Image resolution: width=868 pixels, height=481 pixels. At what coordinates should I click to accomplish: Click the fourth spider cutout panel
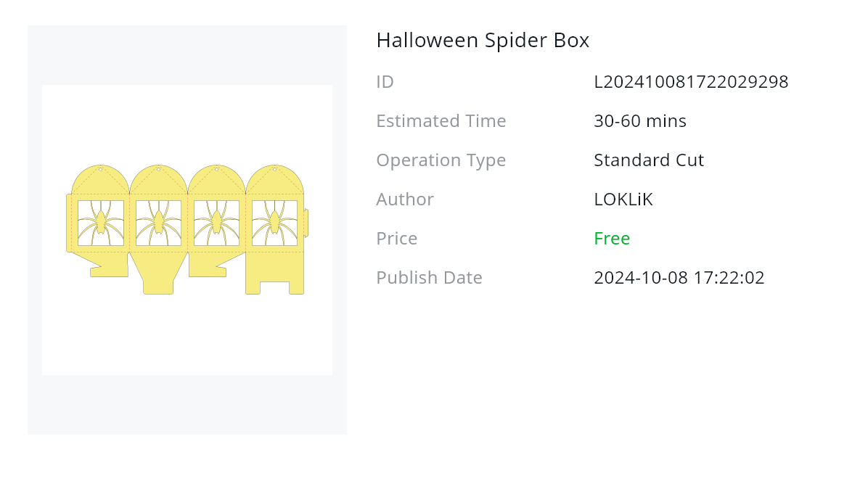pos(274,223)
